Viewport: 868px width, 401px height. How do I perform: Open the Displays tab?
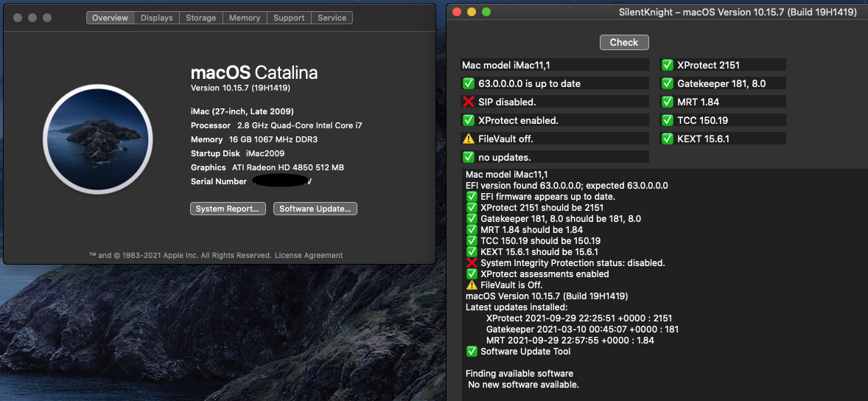point(157,18)
